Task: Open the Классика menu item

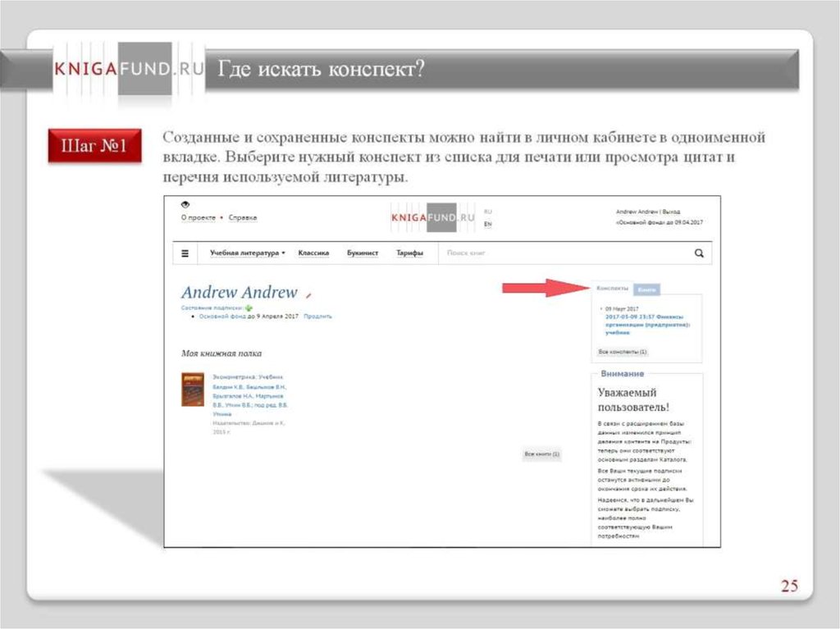Action: (313, 253)
